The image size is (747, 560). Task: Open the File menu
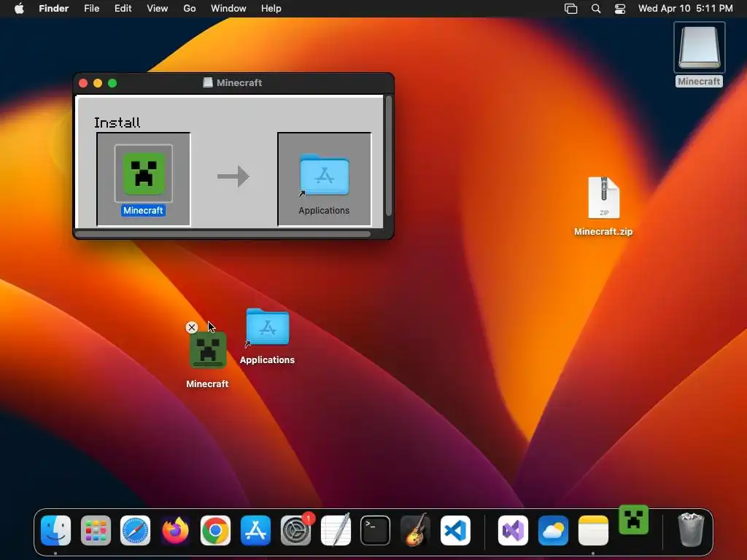point(91,9)
